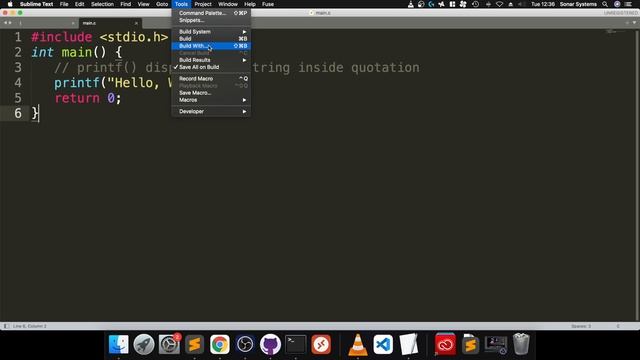
Task: Click the volume icon in menu bar
Action: 522,4
